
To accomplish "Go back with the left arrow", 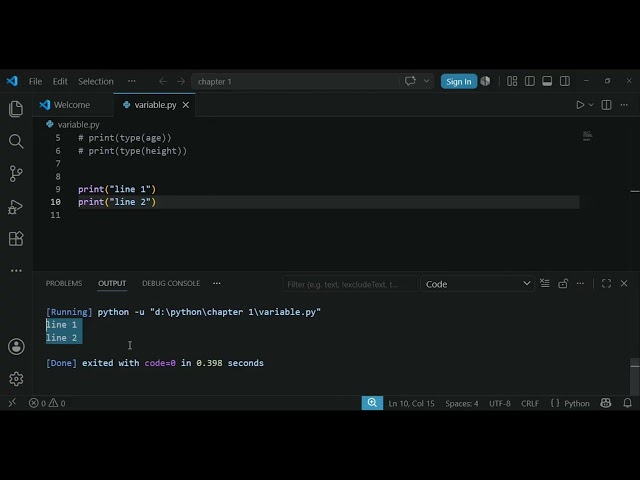I will (x=163, y=81).
